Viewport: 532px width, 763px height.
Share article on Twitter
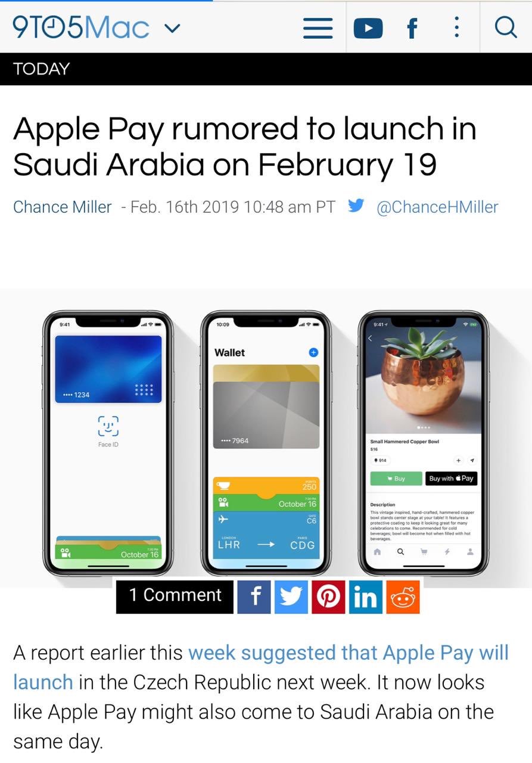[x=291, y=597]
